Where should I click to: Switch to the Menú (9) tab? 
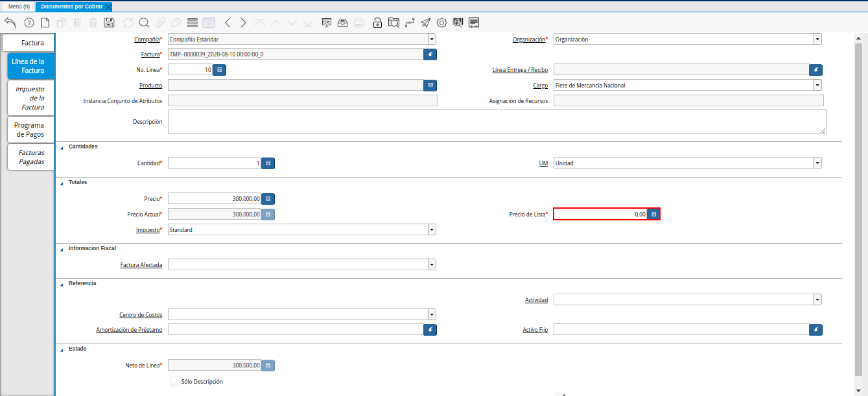[x=19, y=6]
